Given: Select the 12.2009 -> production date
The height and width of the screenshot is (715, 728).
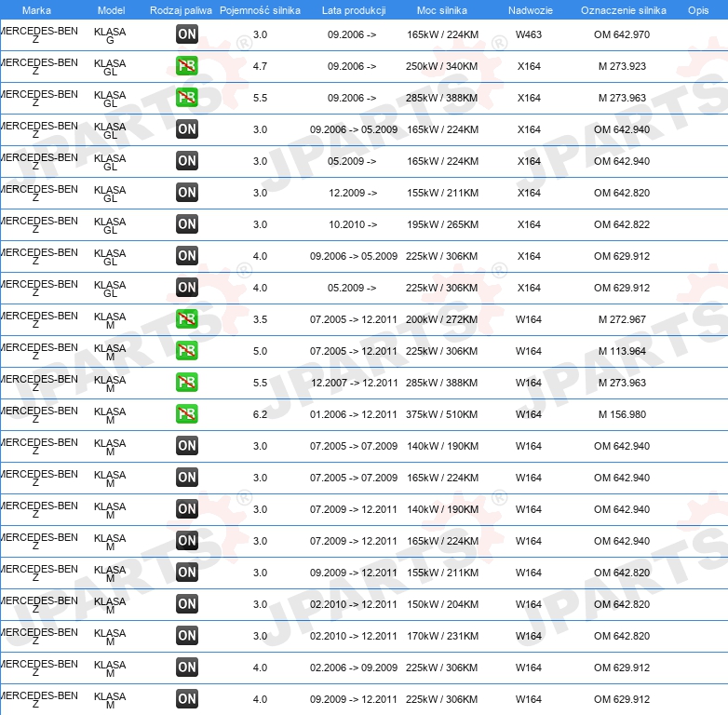Looking at the screenshot, I should click(353, 193).
